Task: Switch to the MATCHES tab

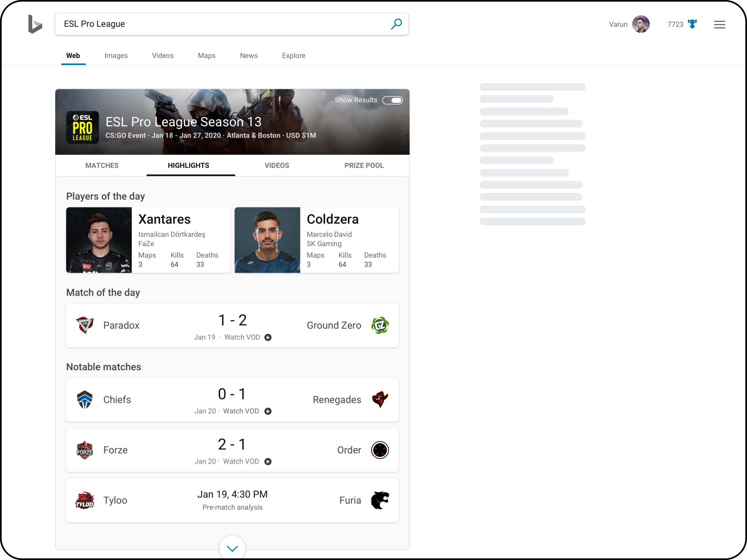Action: (102, 165)
